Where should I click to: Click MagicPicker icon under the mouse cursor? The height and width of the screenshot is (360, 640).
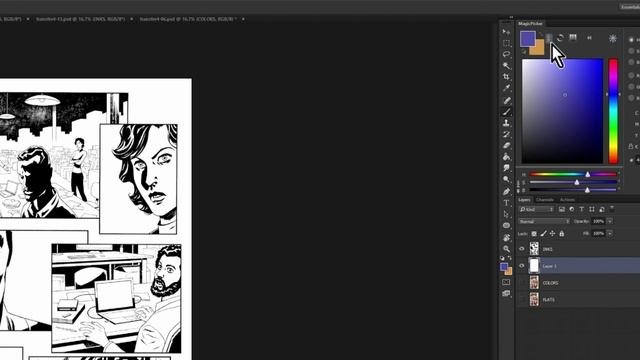pos(549,38)
